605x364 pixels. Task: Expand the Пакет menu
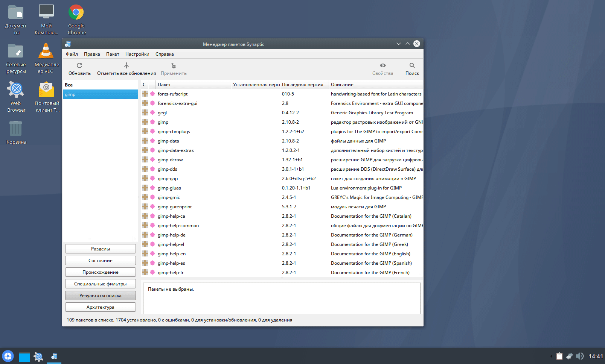click(113, 54)
